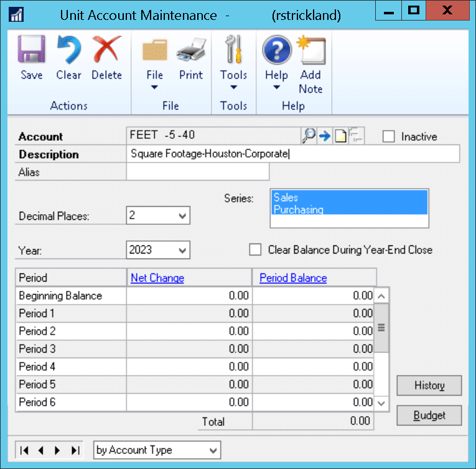Expand the Tools menu dropdown arrow

[233, 88]
